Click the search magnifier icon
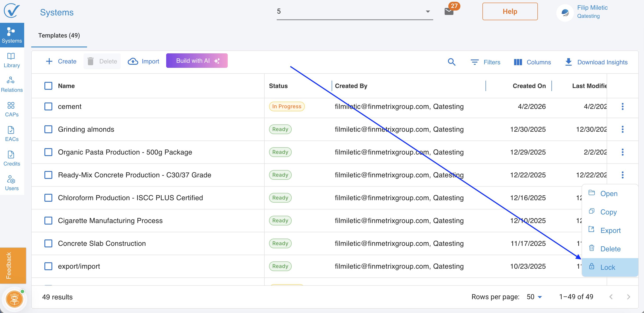Image resolution: width=644 pixels, height=313 pixels. click(451, 62)
